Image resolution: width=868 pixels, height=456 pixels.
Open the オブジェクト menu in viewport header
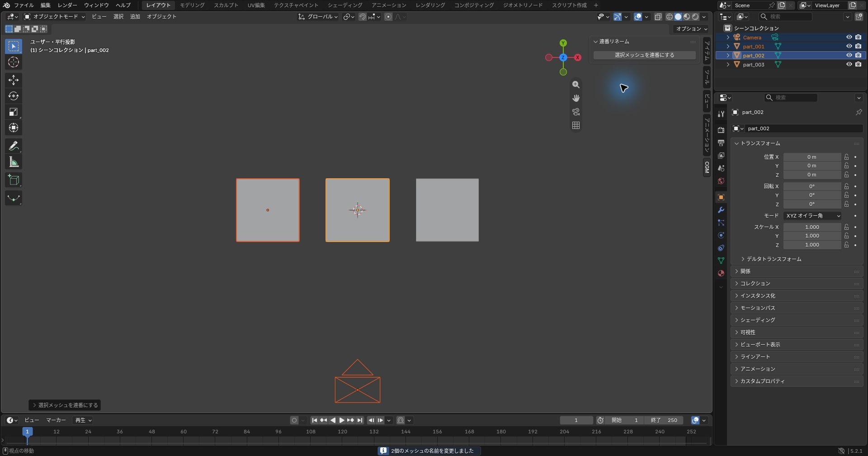tap(161, 17)
